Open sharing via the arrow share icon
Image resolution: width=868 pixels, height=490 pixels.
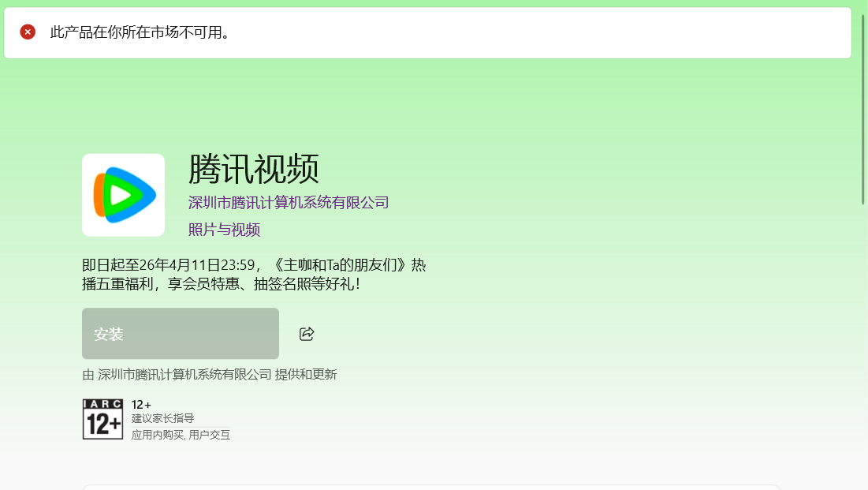tap(306, 334)
